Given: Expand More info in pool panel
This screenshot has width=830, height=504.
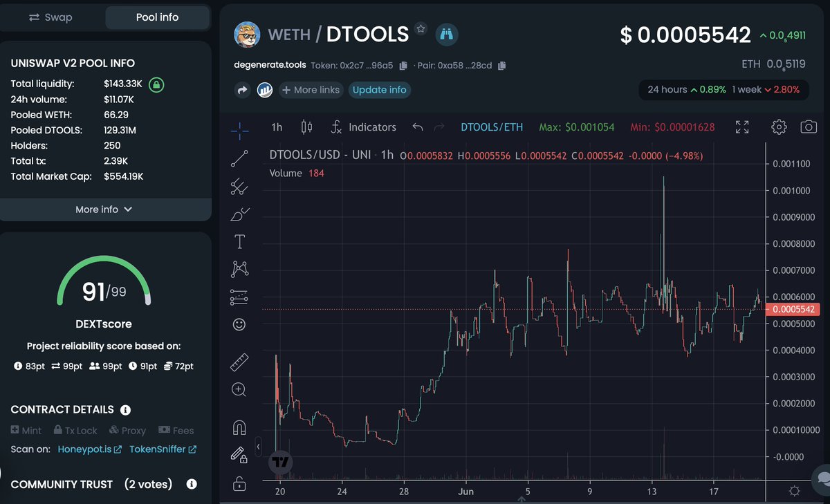Looking at the screenshot, I should (104, 209).
